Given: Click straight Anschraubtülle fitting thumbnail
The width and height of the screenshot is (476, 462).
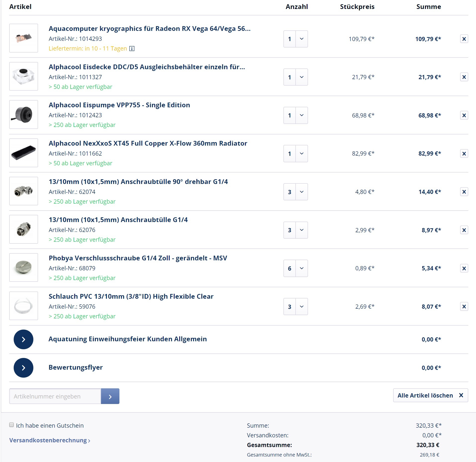Looking at the screenshot, I should point(24,229).
